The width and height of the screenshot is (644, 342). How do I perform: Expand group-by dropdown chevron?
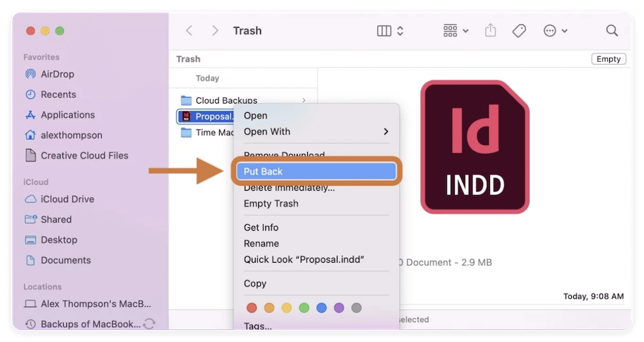pos(466,31)
